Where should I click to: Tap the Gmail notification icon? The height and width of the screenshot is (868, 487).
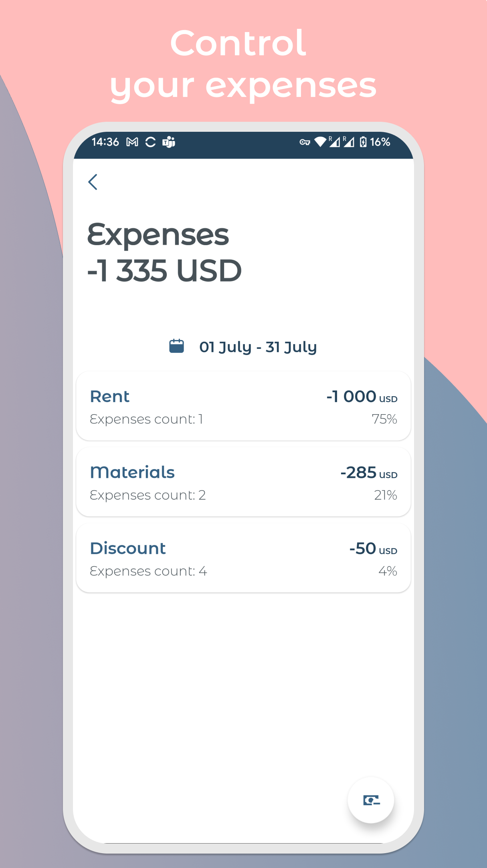point(132,142)
